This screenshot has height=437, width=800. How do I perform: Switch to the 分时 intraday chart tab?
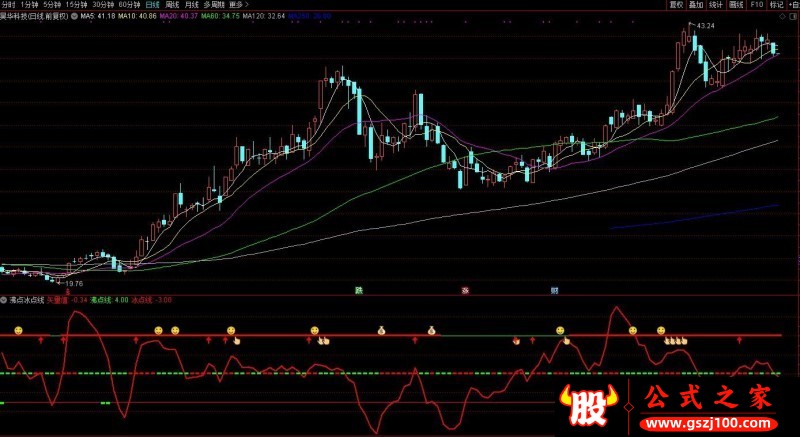click(x=8, y=5)
